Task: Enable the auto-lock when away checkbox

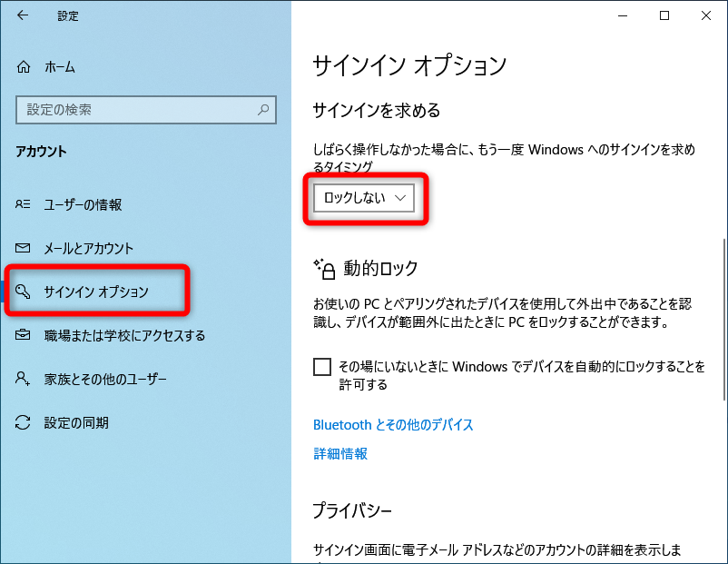Action: click(322, 367)
